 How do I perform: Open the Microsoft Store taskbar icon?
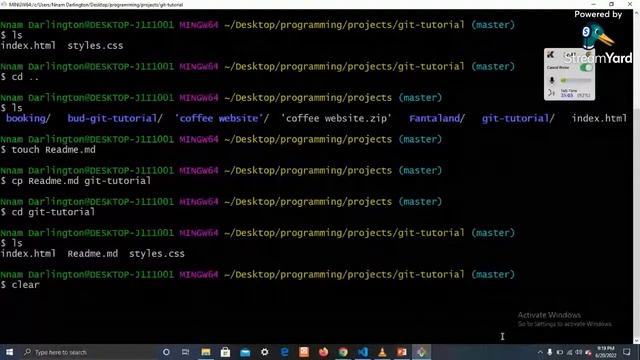[225, 352]
